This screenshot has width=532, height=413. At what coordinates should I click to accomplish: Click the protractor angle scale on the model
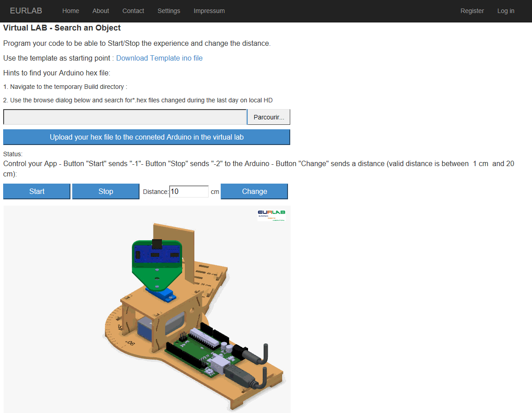(x=118, y=330)
